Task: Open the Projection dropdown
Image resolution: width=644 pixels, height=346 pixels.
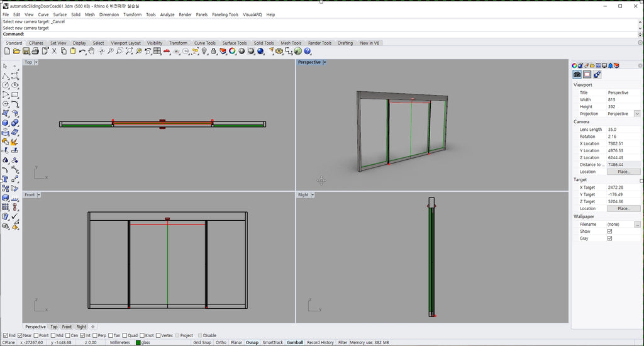Action: point(637,114)
